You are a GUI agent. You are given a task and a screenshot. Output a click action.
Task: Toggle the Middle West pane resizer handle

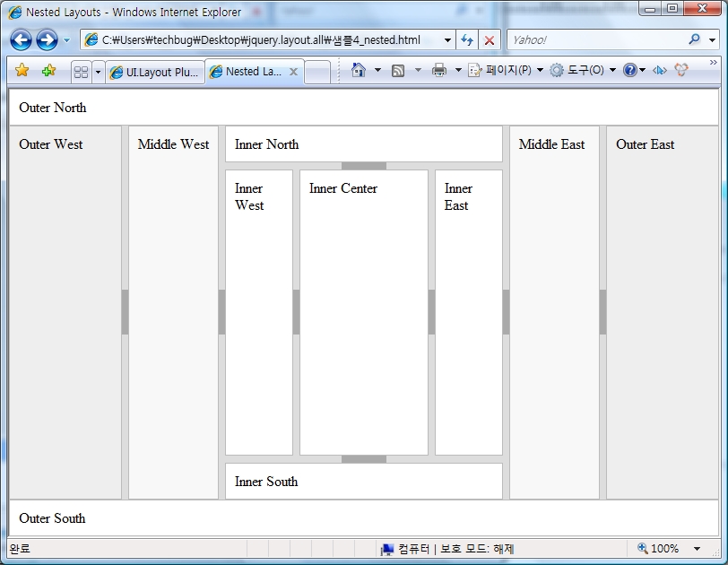click(x=221, y=312)
